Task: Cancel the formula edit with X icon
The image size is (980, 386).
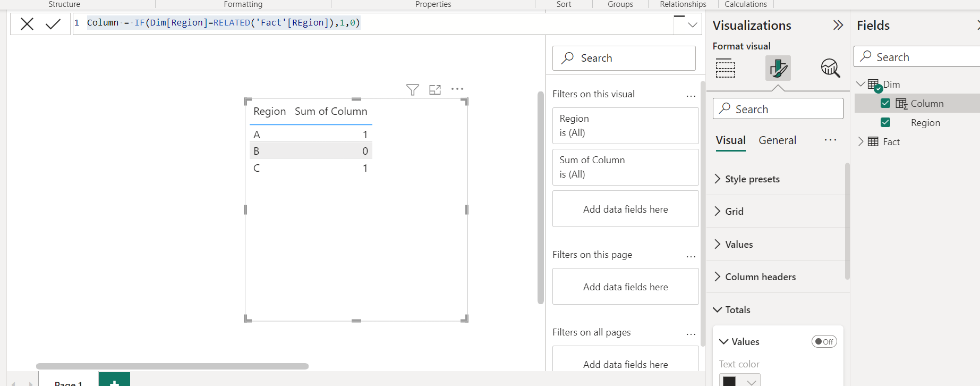Action: (27, 24)
